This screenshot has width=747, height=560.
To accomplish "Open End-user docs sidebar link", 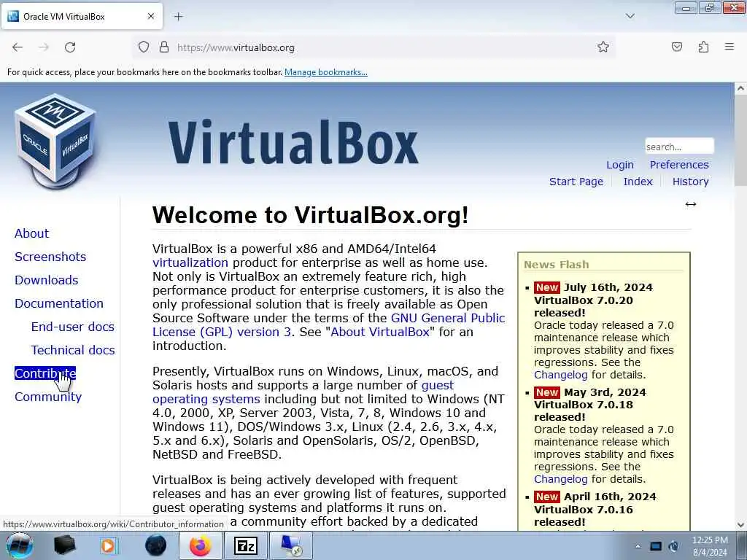I will (72, 327).
